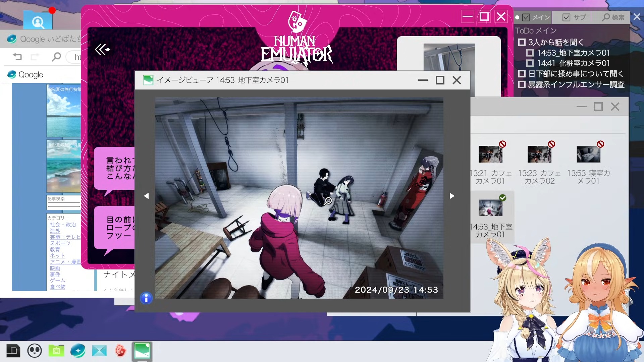Open the スポーツ category link
The height and width of the screenshot is (362, 644).
tap(60, 243)
